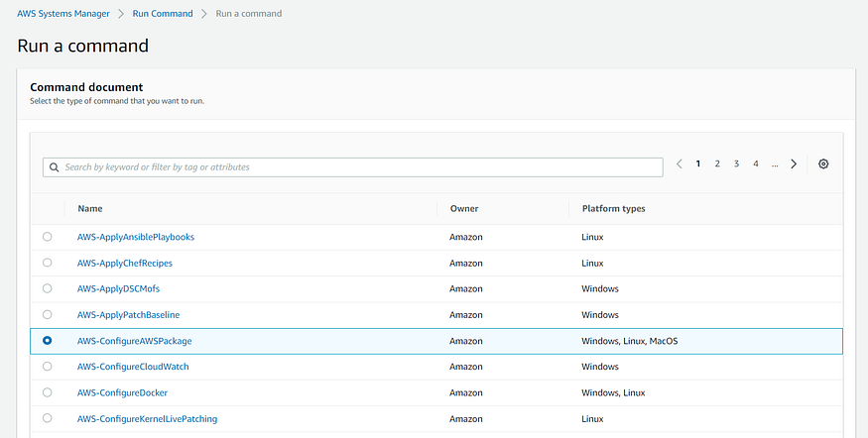Click Linux platform in AWS-ApplyChefRecipes row
868x438 pixels.
pyautogui.click(x=592, y=264)
